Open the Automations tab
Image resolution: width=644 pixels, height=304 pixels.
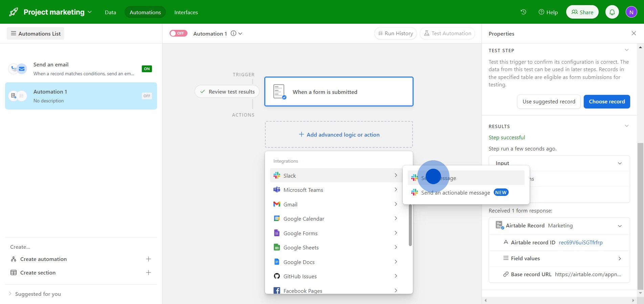tap(145, 12)
